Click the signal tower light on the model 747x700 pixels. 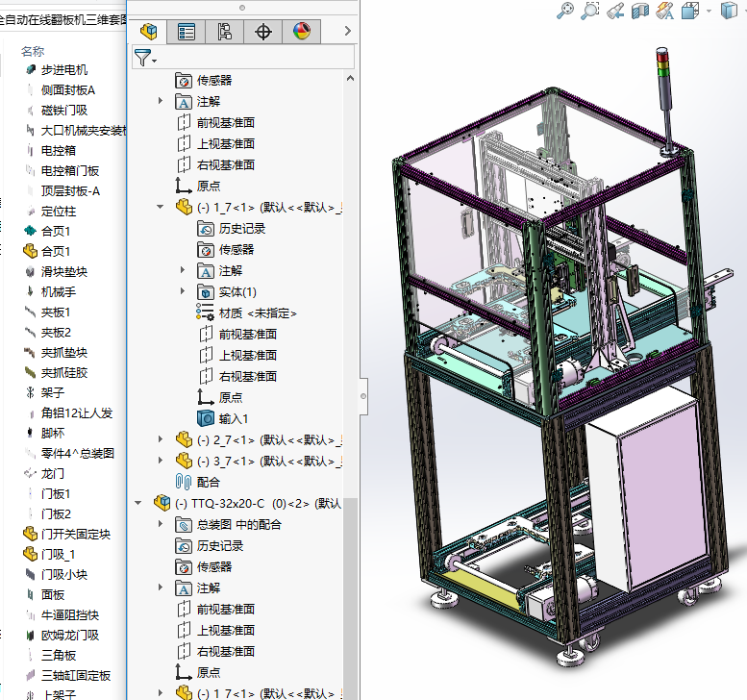(x=664, y=100)
